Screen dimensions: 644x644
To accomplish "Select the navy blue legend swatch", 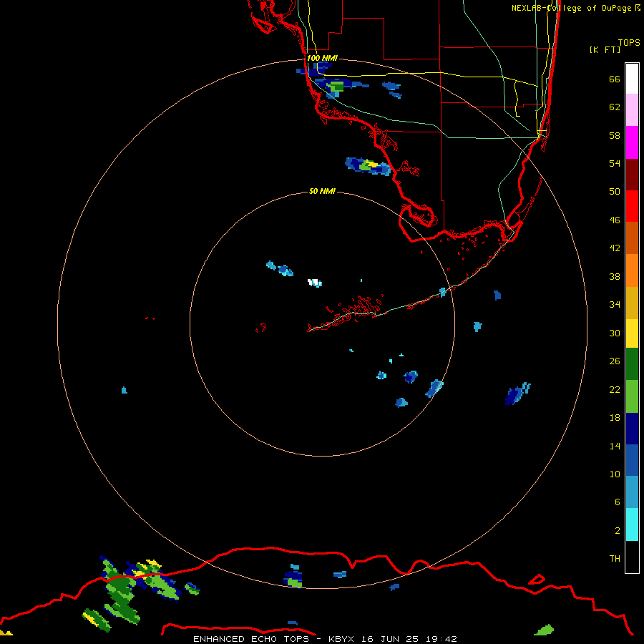I will pyautogui.click(x=632, y=429).
